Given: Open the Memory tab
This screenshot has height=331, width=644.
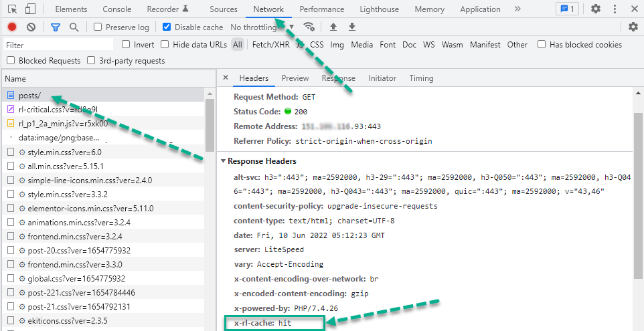Looking at the screenshot, I should (429, 9).
